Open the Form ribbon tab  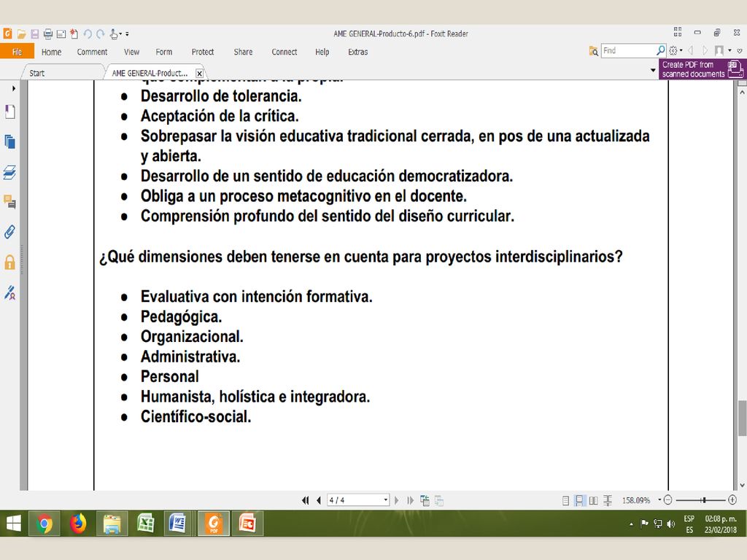164,52
